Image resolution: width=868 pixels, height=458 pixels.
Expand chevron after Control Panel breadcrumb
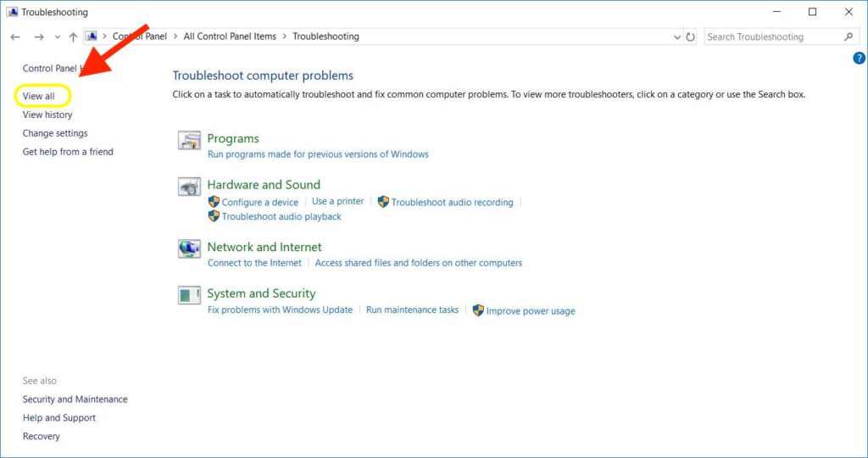[x=175, y=36]
